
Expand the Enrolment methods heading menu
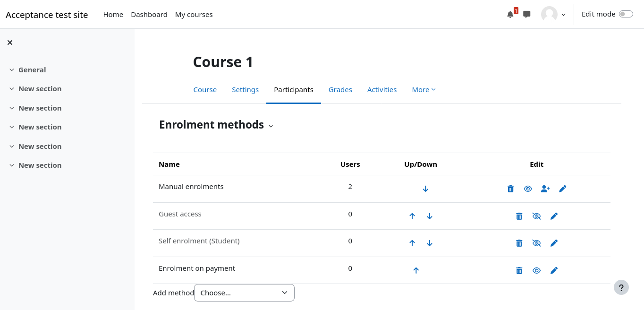point(271,126)
